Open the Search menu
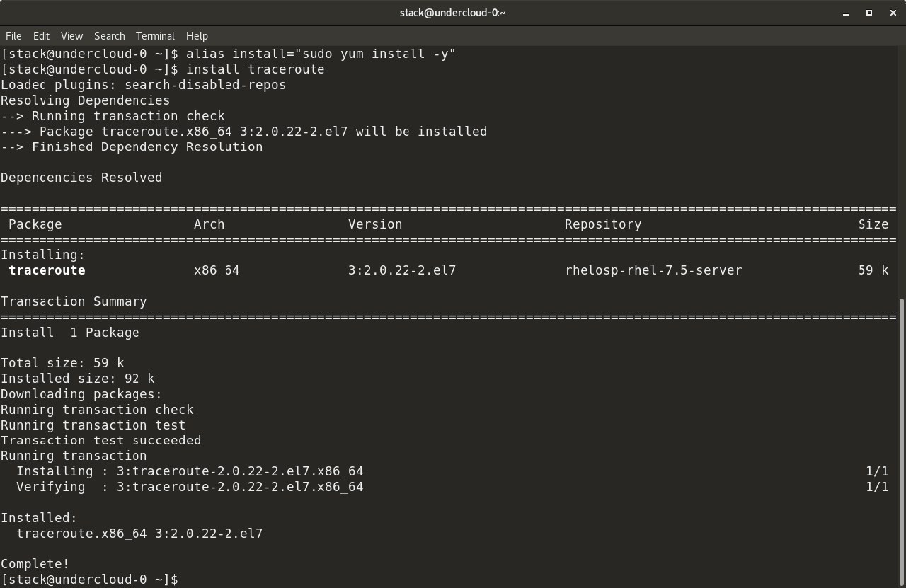The width and height of the screenshot is (906, 588). tap(109, 35)
